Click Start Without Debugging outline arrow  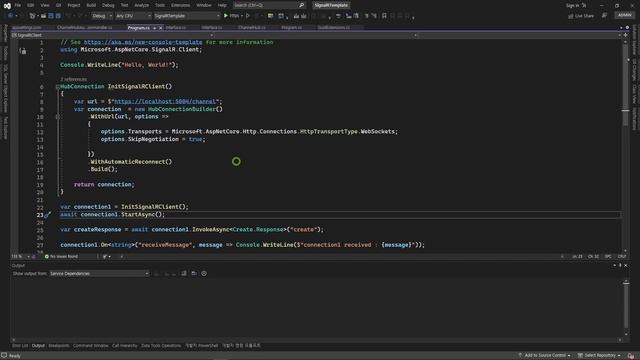pos(248,16)
